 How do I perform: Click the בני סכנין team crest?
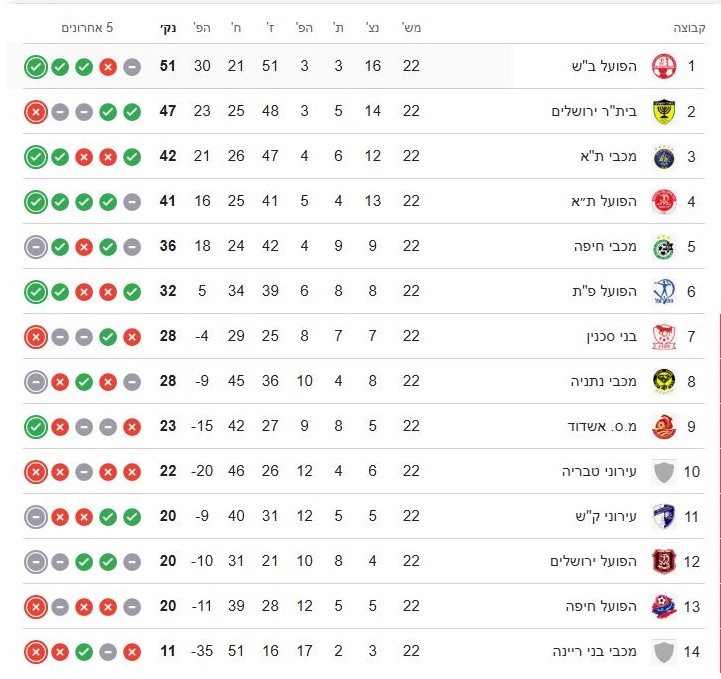662,337
